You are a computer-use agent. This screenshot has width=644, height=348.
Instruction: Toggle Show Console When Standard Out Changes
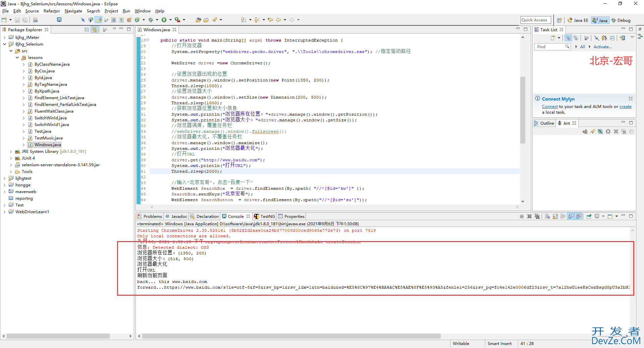(x=571, y=216)
